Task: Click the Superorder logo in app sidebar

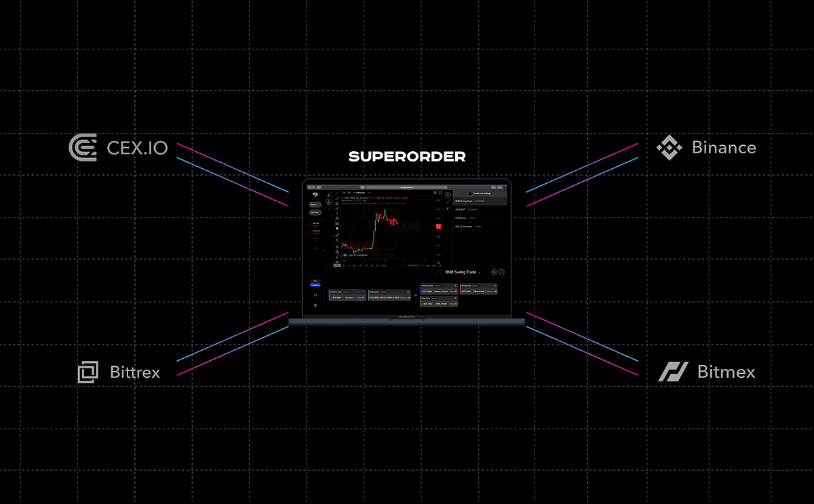Action: click(315, 195)
